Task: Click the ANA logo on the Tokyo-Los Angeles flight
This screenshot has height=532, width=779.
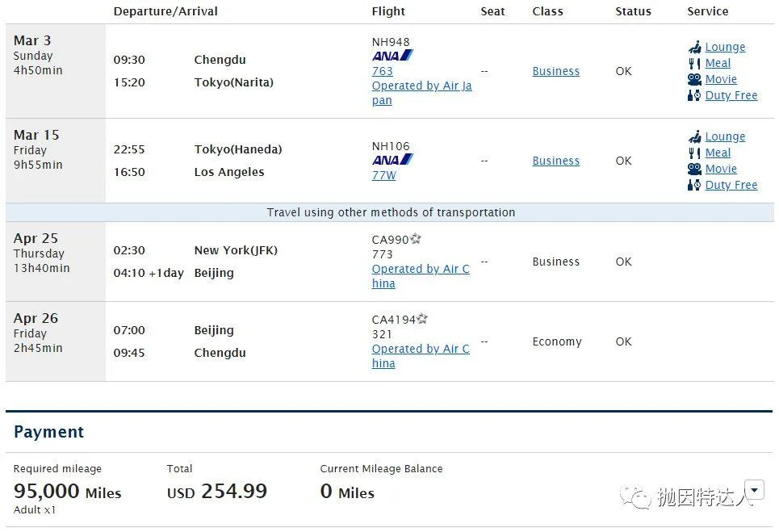Action: tap(392, 159)
